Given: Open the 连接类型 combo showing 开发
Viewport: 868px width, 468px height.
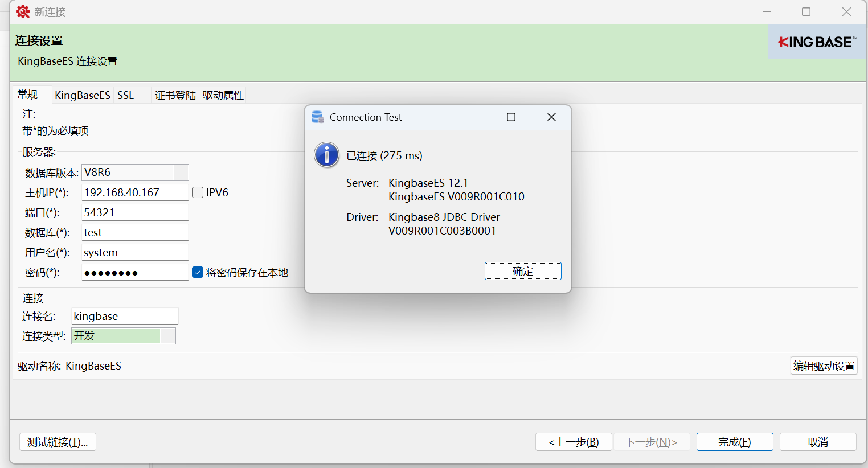Looking at the screenshot, I should [169, 336].
